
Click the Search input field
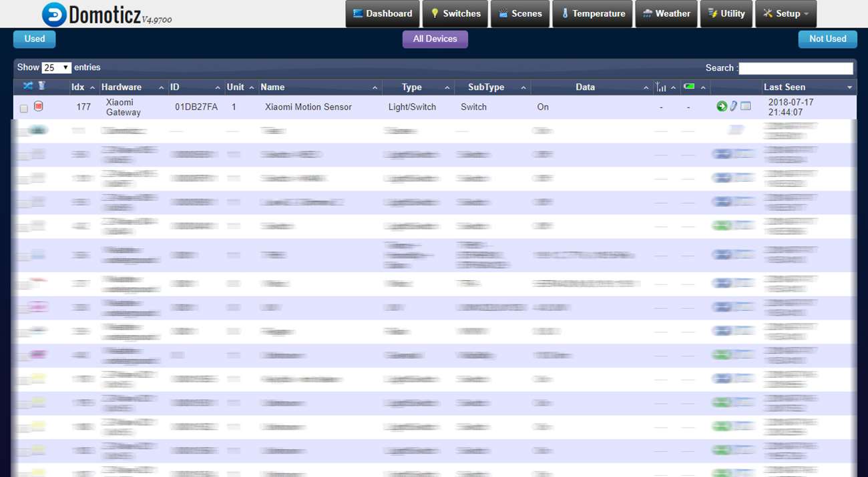pos(795,68)
